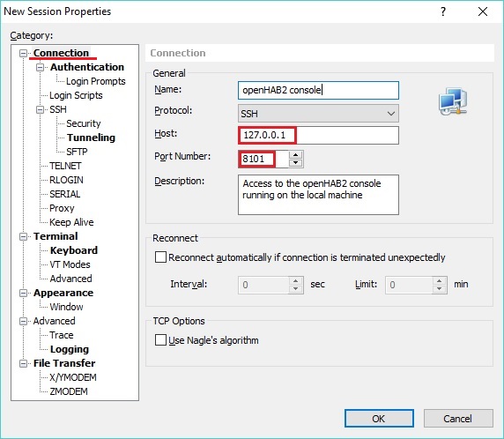Click the reconnect Limit field
504x439 pixels.
coord(409,285)
